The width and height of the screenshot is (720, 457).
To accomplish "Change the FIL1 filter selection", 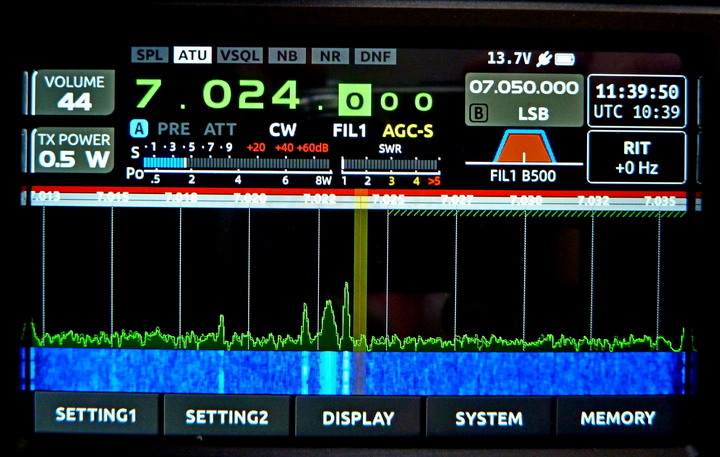I will click(x=349, y=131).
